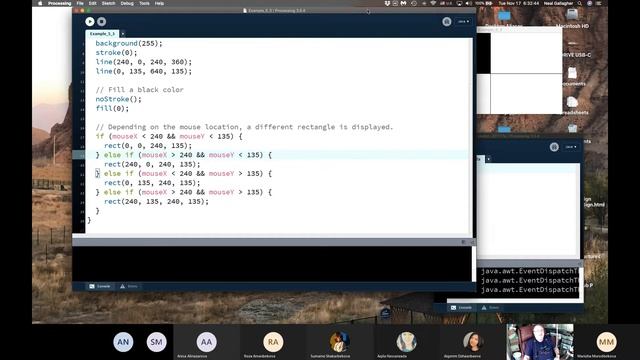The width and height of the screenshot is (640, 360).
Task: Click the line 'line(0, 135, 640, 135);'
Action: point(144,71)
